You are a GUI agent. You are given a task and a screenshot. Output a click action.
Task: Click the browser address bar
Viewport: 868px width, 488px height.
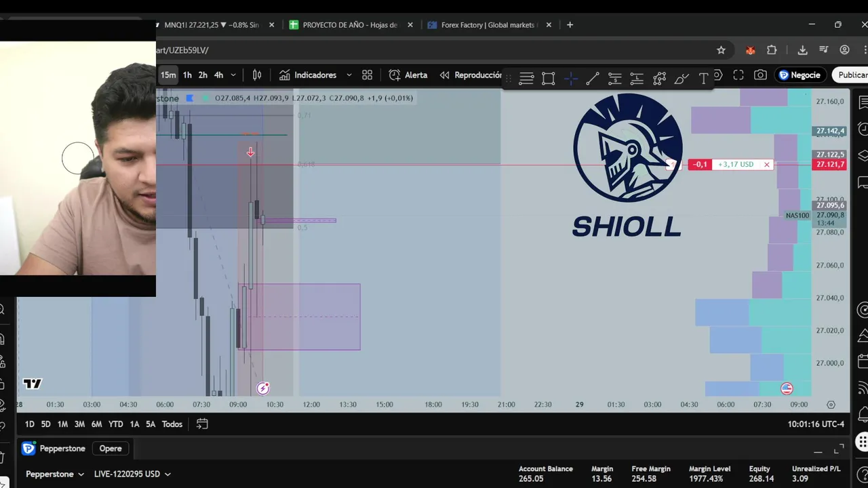(434, 50)
